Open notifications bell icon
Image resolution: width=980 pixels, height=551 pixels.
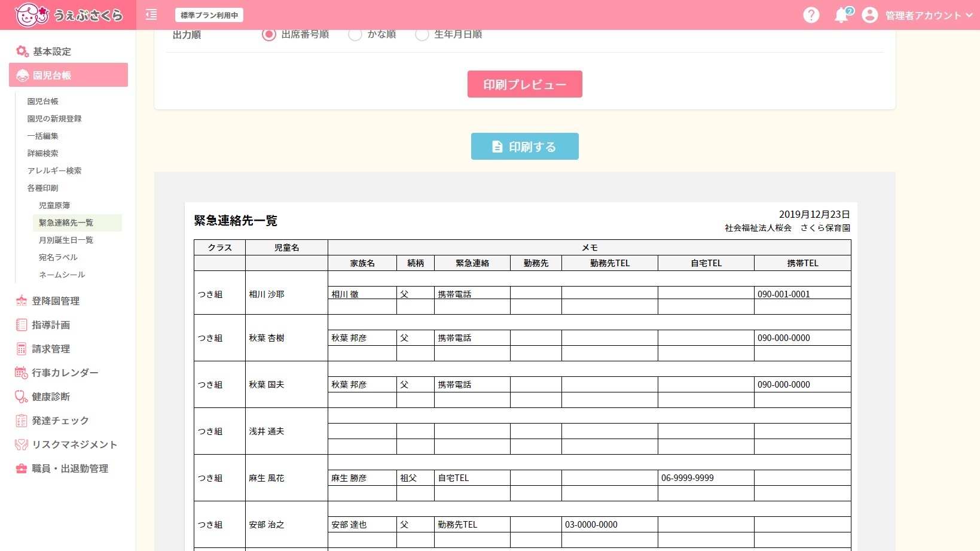[842, 15]
